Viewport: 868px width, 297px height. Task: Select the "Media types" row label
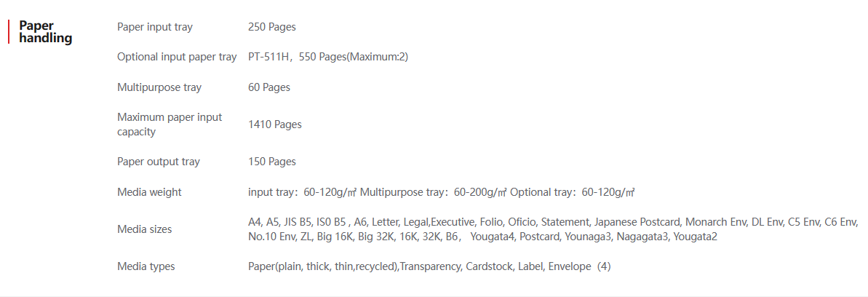coord(146,266)
